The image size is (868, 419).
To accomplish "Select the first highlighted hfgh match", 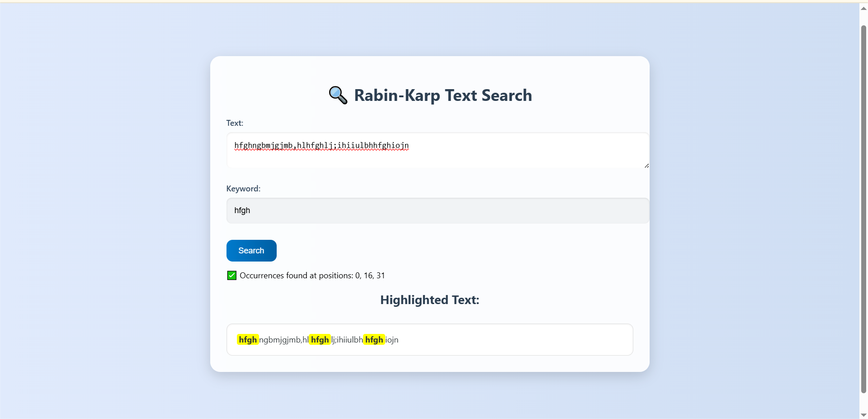I will pos(248,340).
